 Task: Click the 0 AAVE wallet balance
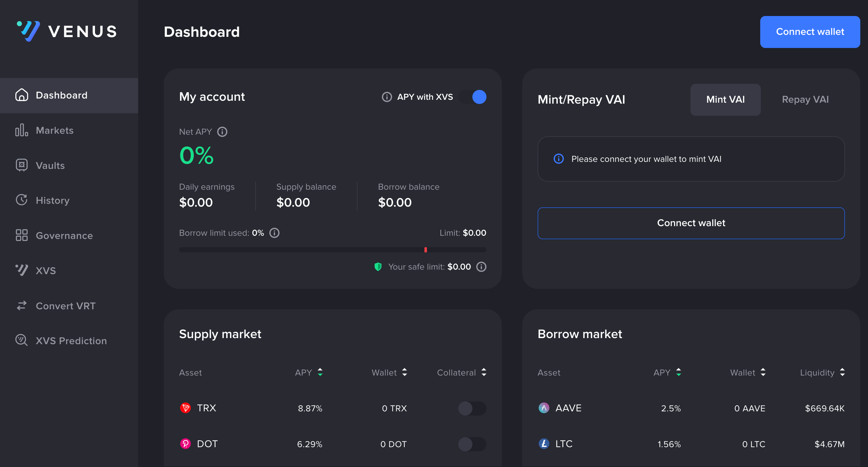coord(750,408)
